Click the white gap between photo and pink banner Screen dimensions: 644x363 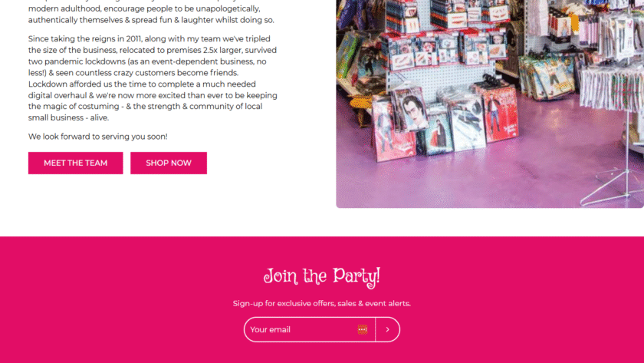click(x=322, y=222)
